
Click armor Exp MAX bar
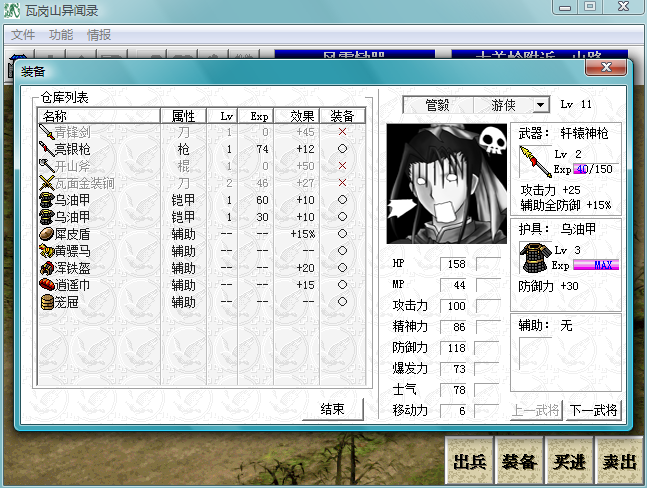596,265
